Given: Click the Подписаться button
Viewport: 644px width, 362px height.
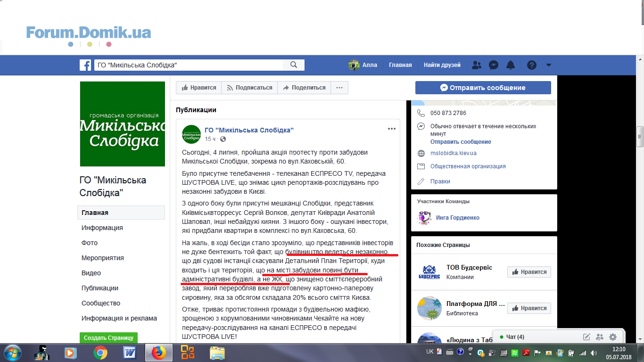Looking at the screenshot, I should pos(249,88).
